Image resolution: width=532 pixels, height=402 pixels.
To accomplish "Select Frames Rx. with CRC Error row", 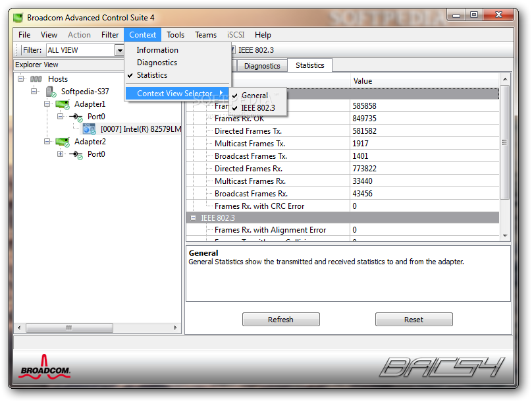I will click(342, 206).
